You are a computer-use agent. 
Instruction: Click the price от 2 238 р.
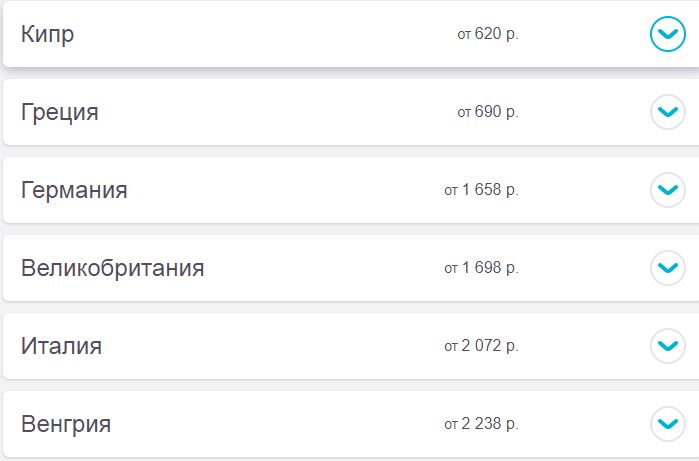click(x=481, y=425)
